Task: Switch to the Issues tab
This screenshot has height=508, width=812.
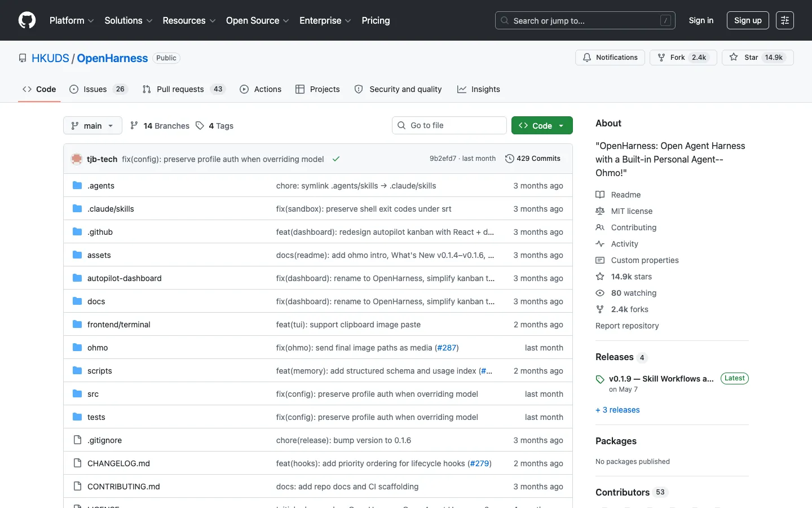Action: (x=99, y=89)
